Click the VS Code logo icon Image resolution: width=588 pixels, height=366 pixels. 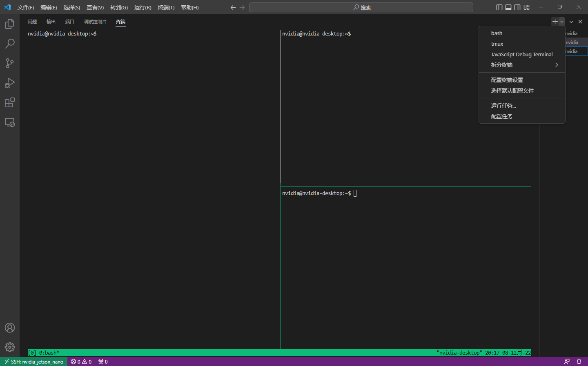(7, 7)
